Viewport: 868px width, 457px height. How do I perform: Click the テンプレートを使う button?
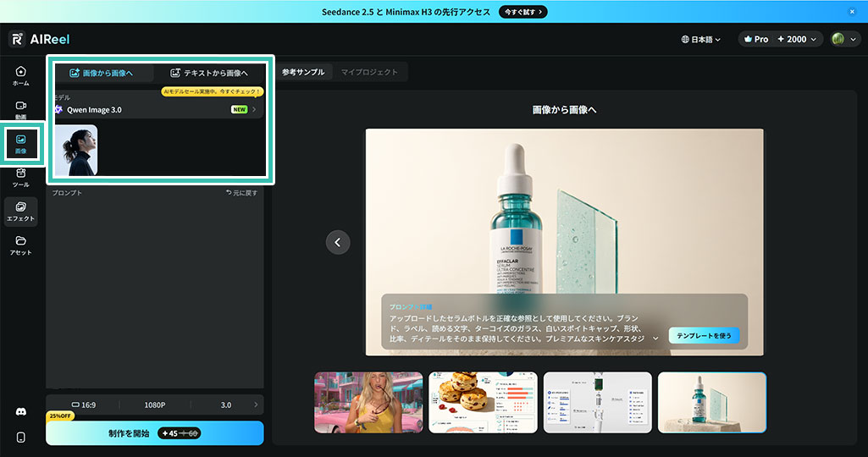tap(705, 335)
